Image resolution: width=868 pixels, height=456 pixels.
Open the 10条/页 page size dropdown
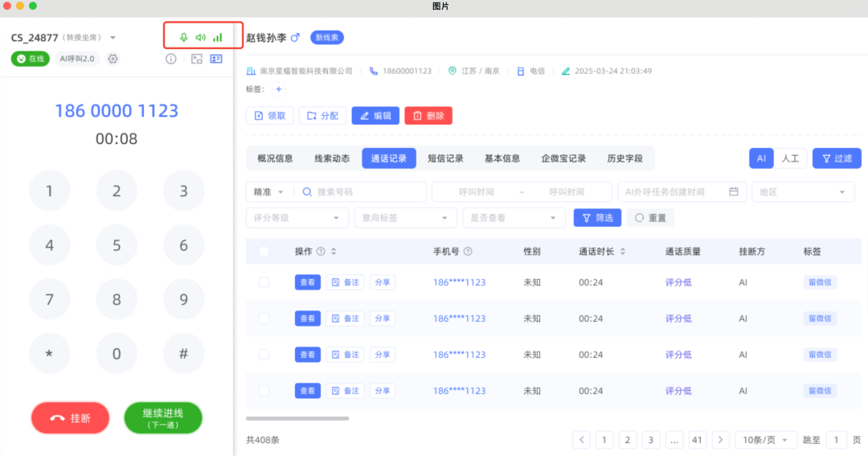pyautogui.click(x=766, y=440)
